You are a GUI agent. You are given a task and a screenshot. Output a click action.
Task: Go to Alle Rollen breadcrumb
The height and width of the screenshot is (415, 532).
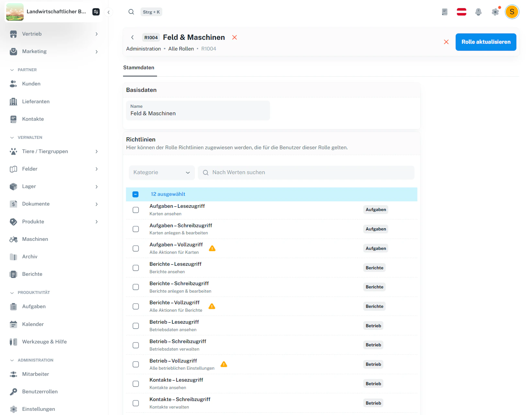coord(181,49)
